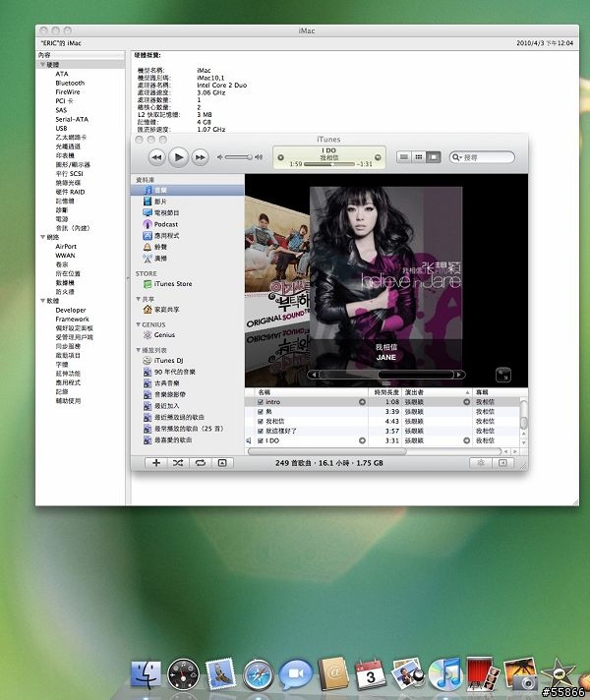Open the Radio icon in iTunes sidebar
Viewport: 590px width, 700px height.
147,258
